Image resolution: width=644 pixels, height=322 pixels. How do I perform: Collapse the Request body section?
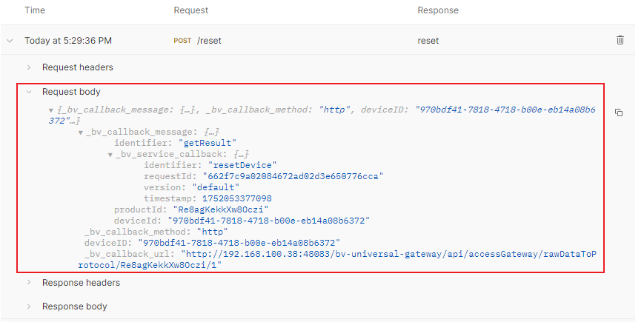click(29, 92)
